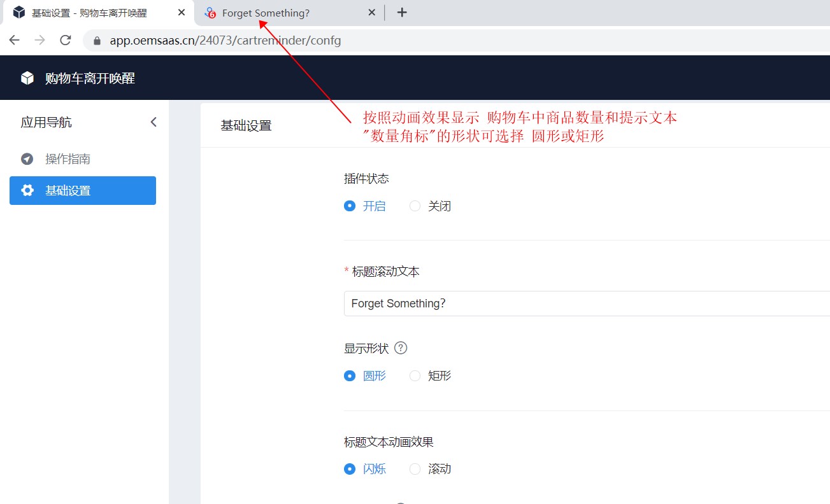Close the 基础设置 browser tab
830x504 pixels.
182,13
